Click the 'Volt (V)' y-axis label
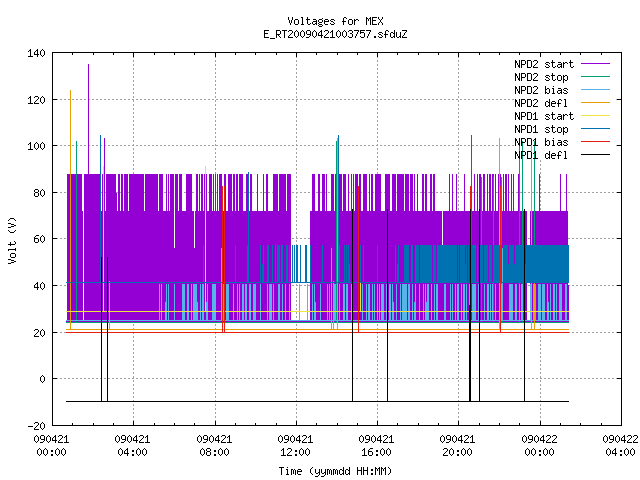The height and width of the screenshot is (480, 640). pyautogui.click(x=12, y=240)
